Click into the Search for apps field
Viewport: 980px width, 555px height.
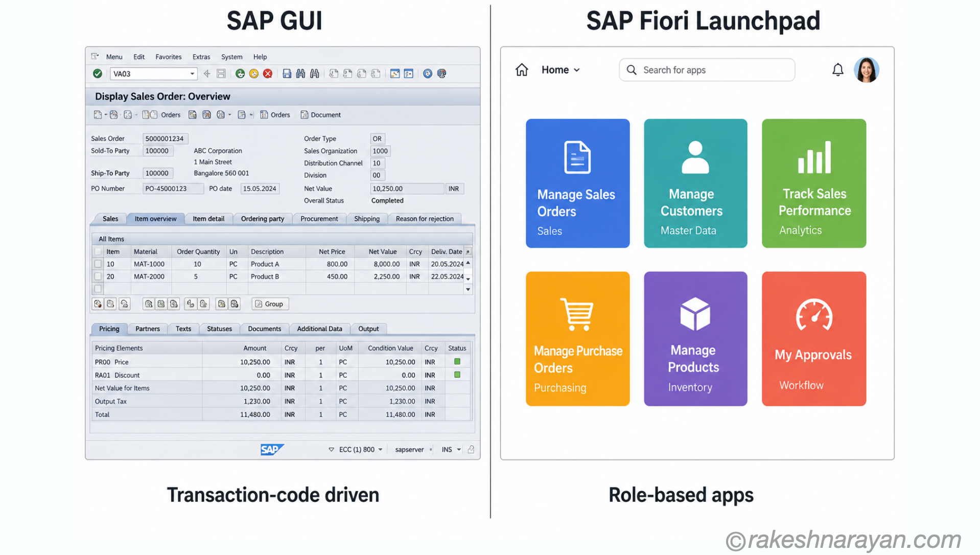point(707,70)
